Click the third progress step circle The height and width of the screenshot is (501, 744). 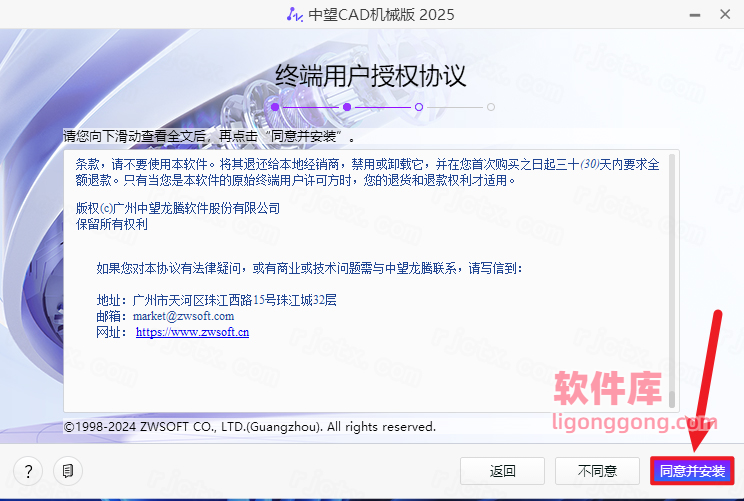click(x=418, y=107)
